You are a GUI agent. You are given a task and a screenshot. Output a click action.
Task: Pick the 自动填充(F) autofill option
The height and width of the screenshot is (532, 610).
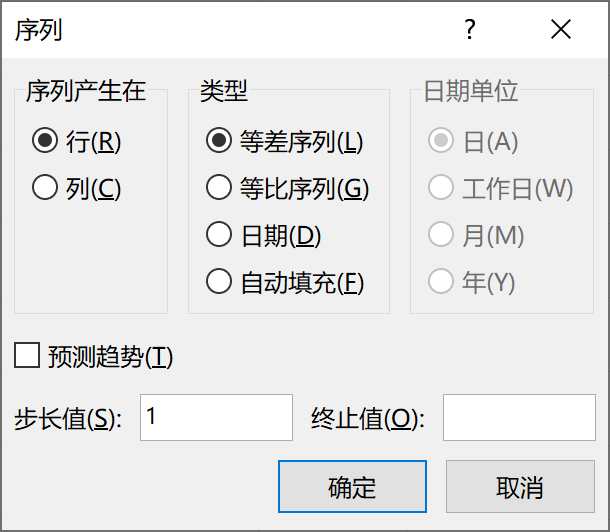click(x=218, y=283)
